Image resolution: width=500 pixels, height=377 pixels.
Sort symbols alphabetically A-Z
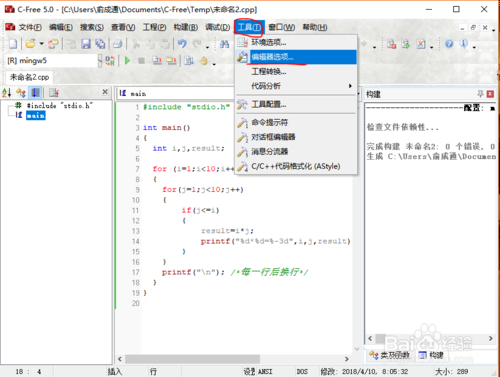[x=7, y=92]
